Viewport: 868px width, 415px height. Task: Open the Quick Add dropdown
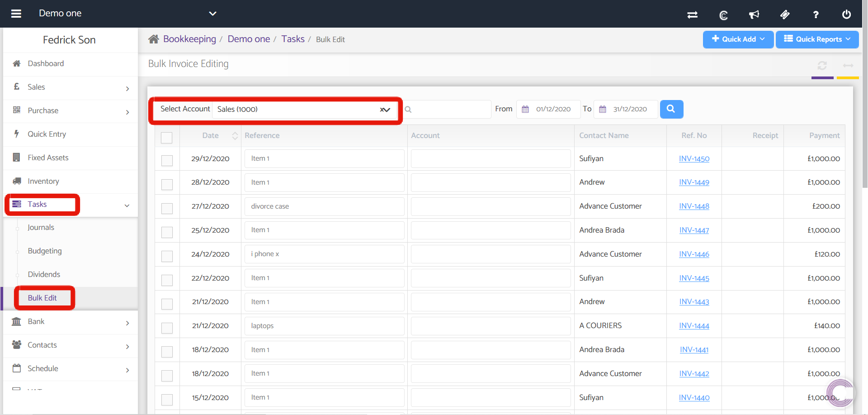(x=738, y=39)
